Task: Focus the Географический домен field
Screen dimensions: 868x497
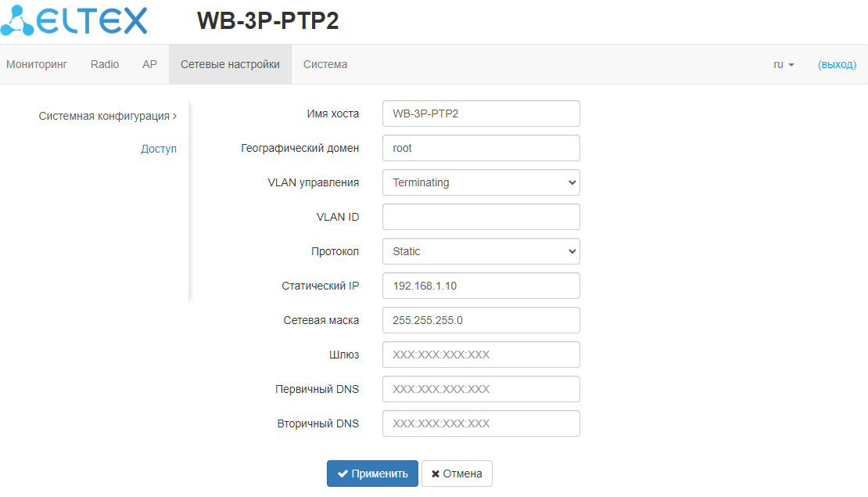Action: point(481,148)
